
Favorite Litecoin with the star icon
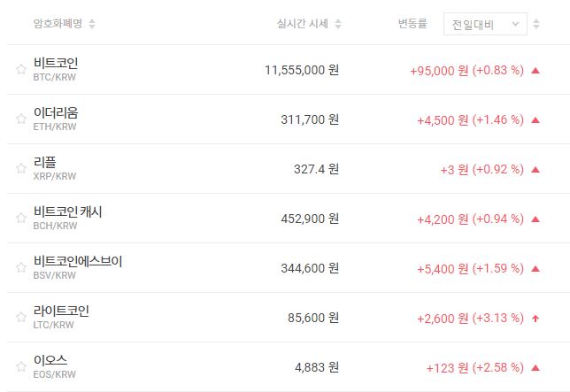coord(20,318)
